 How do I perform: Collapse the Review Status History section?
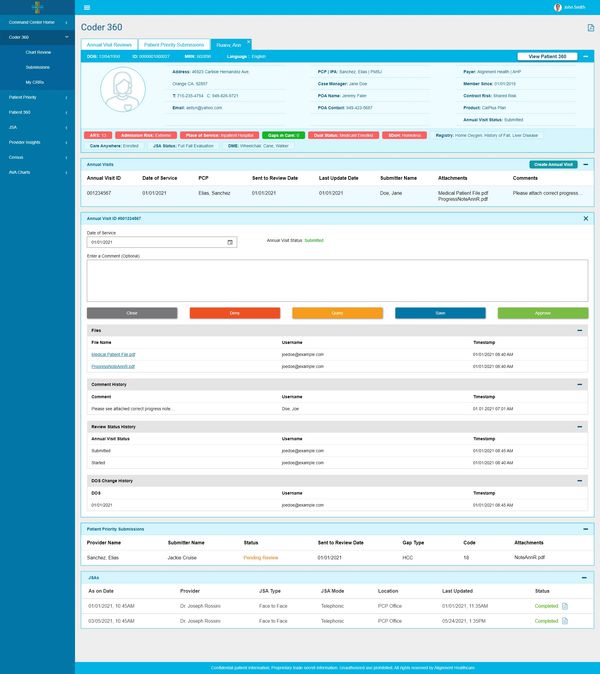[579, 427]
